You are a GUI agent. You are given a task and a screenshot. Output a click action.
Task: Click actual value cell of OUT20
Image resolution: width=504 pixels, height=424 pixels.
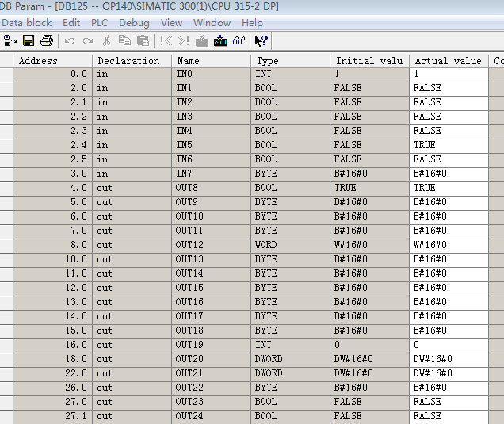(x=449, y=359)
